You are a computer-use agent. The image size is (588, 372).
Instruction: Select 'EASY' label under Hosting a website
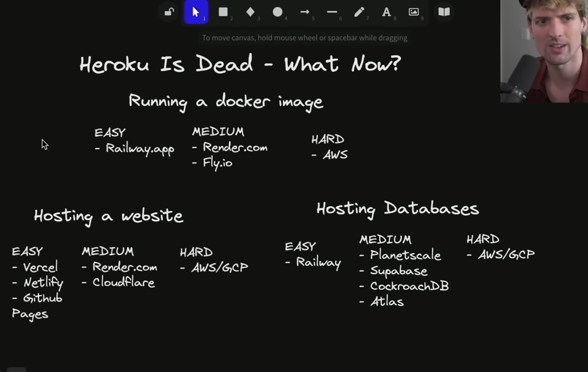click(27, 251)
